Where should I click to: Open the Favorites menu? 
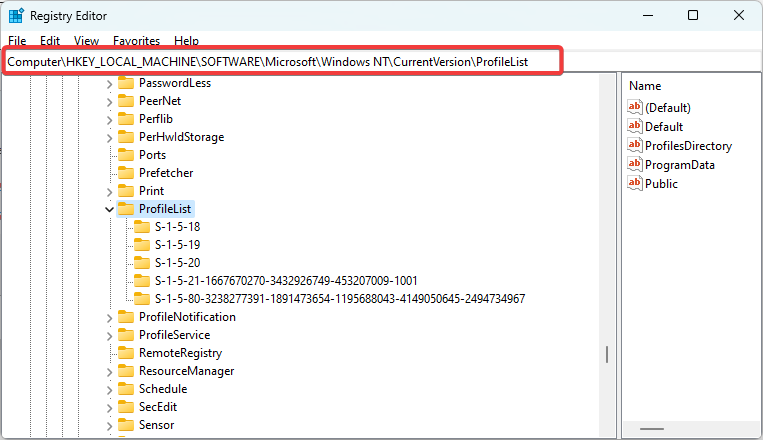click(x=136, y=41)
